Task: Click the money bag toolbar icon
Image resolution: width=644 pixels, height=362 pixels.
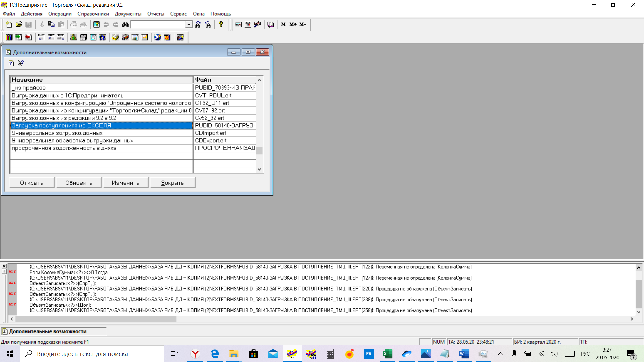Action: (73, 37)
